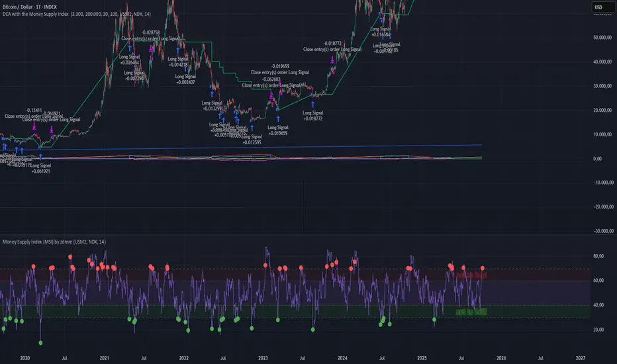
Task: Select the Long Signal +0.014218 label
Action: coord(178,62)
